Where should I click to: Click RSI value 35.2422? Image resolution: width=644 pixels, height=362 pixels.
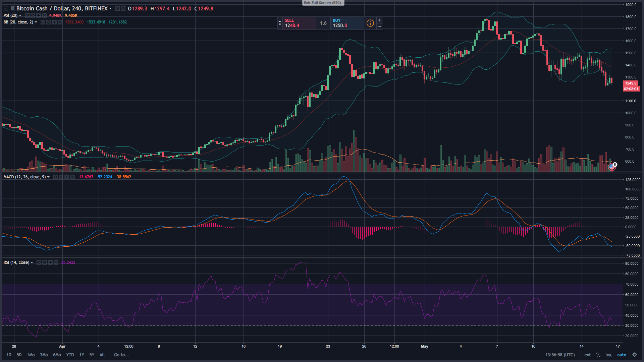68,262
